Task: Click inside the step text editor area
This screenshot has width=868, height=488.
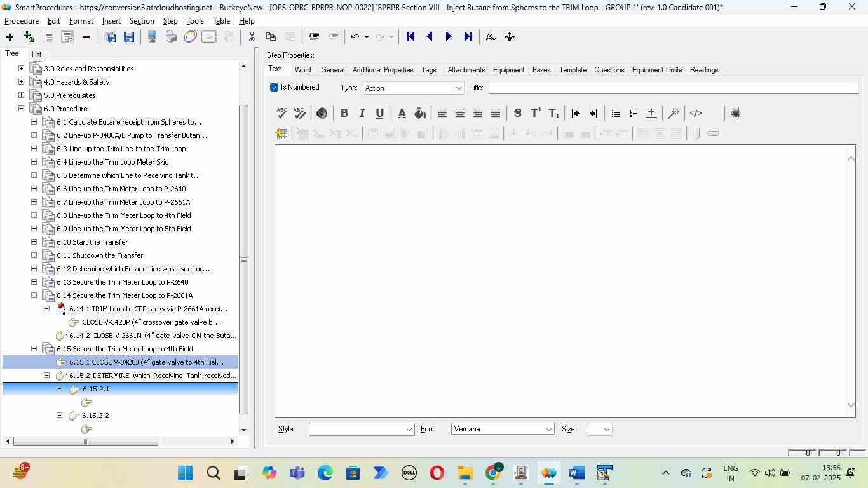Action: tap(560, 281)
